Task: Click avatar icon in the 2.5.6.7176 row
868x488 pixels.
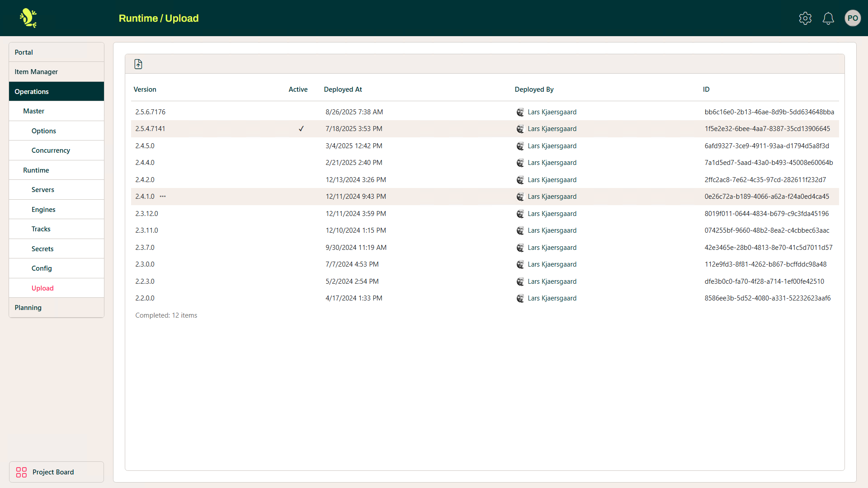Action: 520,112
